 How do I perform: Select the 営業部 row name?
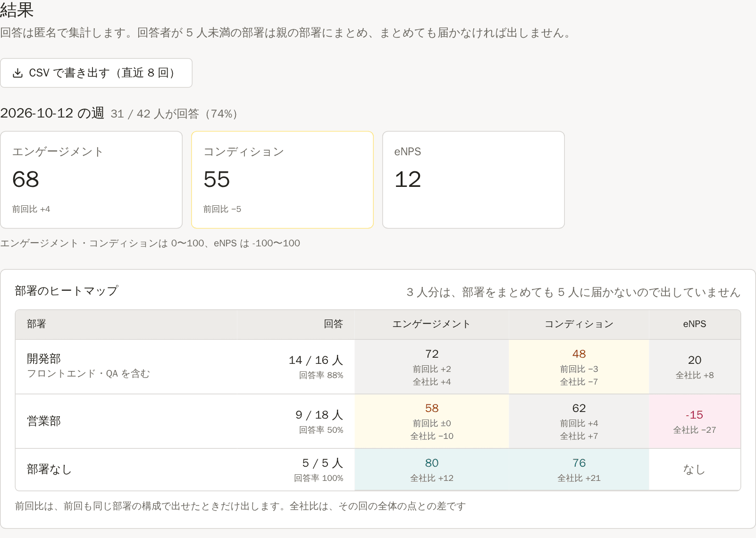44,421
